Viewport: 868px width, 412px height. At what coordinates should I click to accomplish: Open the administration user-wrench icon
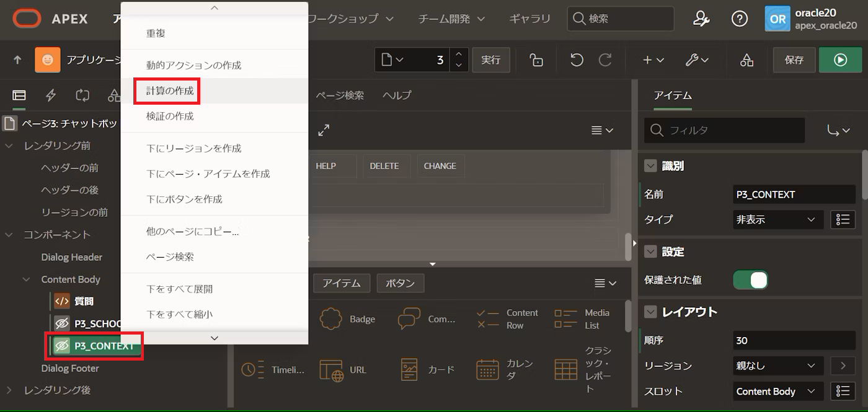[701, 19]
